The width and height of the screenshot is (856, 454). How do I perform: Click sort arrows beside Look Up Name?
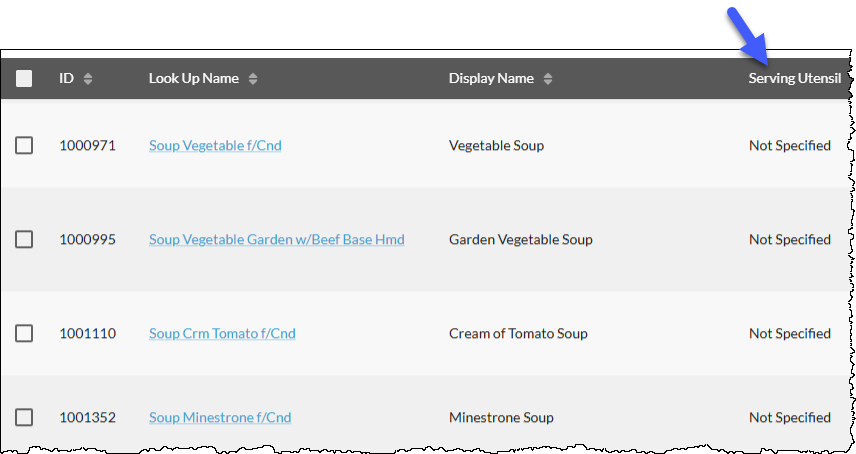tap(253, 79)
